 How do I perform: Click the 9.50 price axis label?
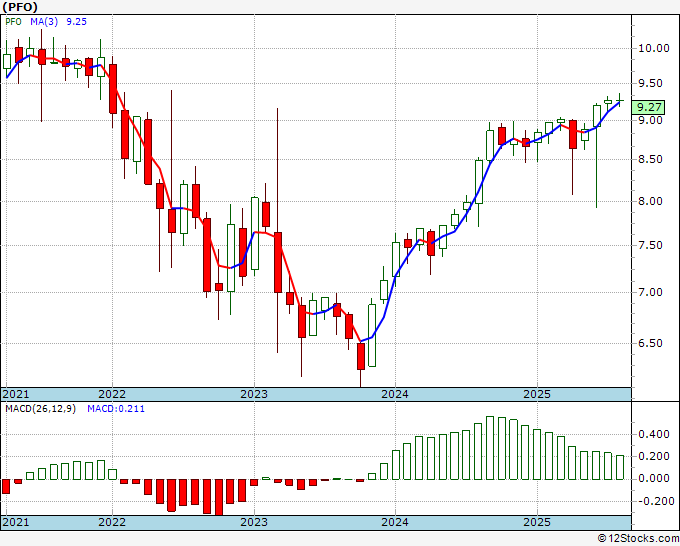650,83
